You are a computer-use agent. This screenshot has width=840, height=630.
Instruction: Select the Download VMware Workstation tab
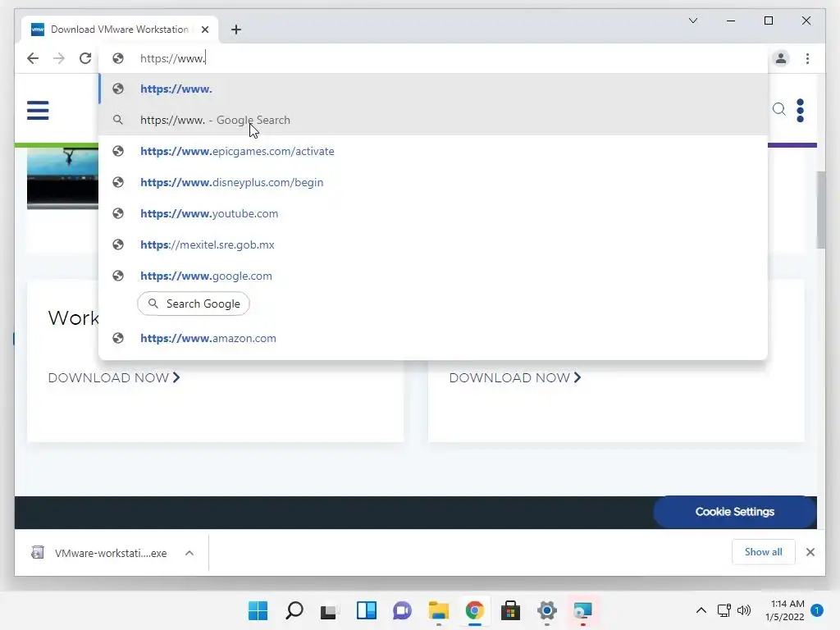[120, 30]
